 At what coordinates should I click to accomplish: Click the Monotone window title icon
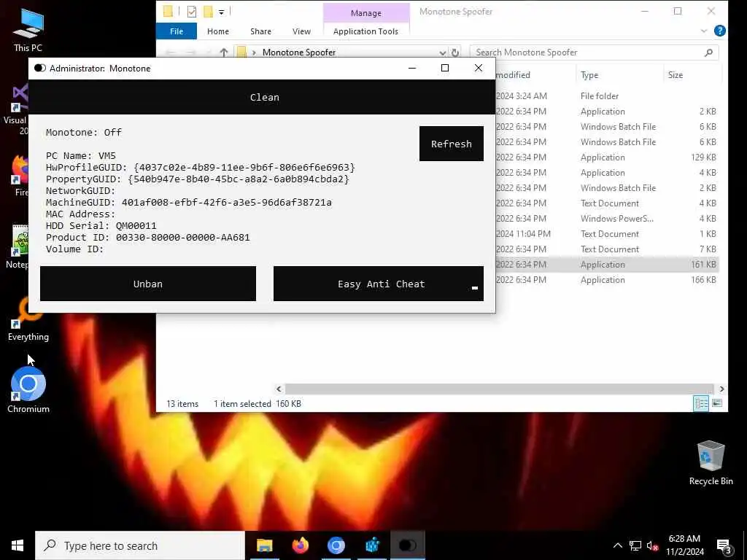40,68
